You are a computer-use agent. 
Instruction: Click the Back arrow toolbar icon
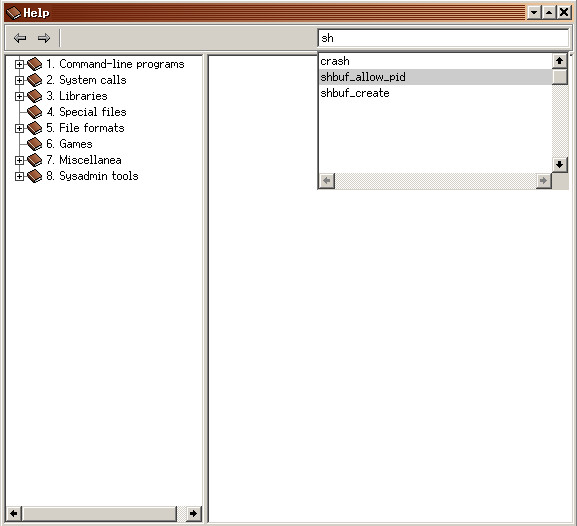20,38
